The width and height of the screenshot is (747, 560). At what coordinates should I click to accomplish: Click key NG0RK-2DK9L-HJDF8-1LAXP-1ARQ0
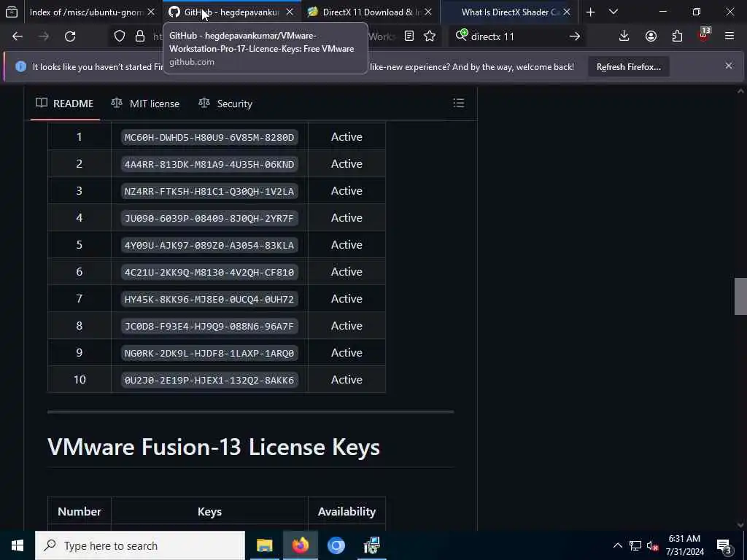tap(209, 353)
